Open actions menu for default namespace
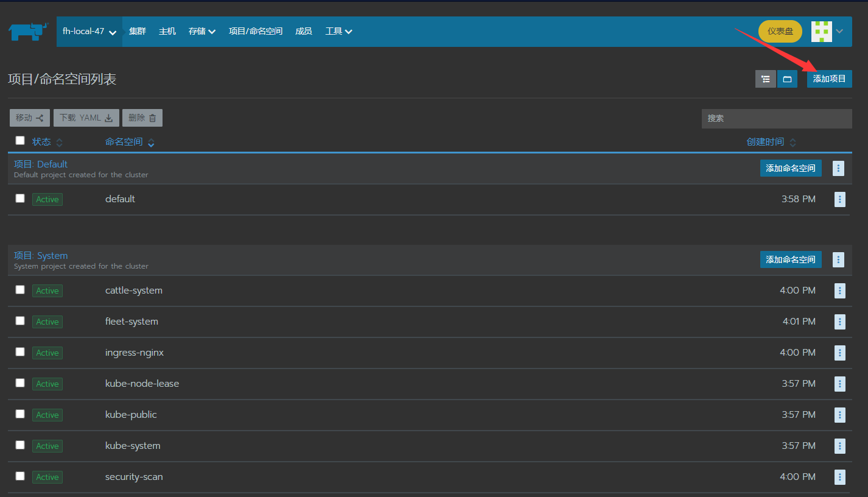Image resolution: width=868 pixels, height=497 pixels. point(840,199)
